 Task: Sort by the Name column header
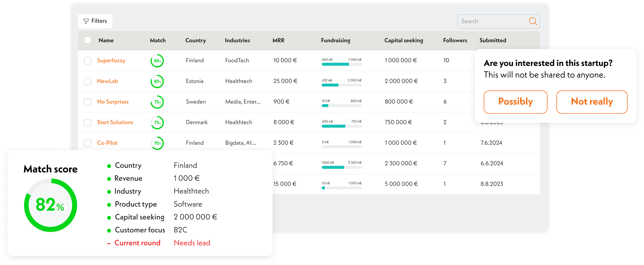coord(106,40)
